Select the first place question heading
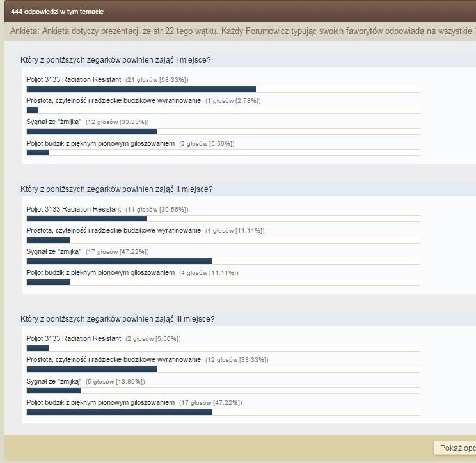Viewport: 476px width, 463px height. pyautogui.click(x=116, y=60)
